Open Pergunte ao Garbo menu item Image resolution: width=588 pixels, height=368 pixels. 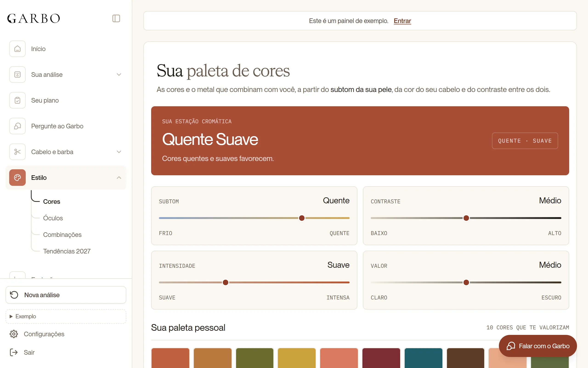tap(66, 126)
